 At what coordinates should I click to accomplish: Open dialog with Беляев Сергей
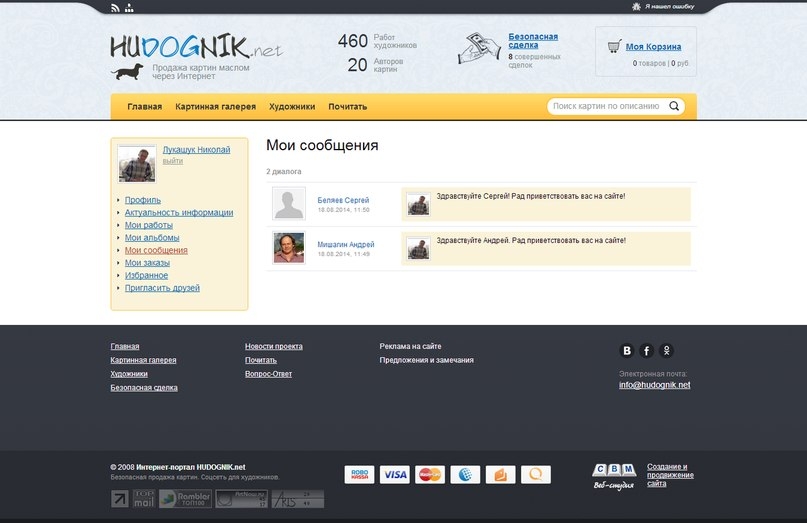pyautogui.click(x=343, y=200)
